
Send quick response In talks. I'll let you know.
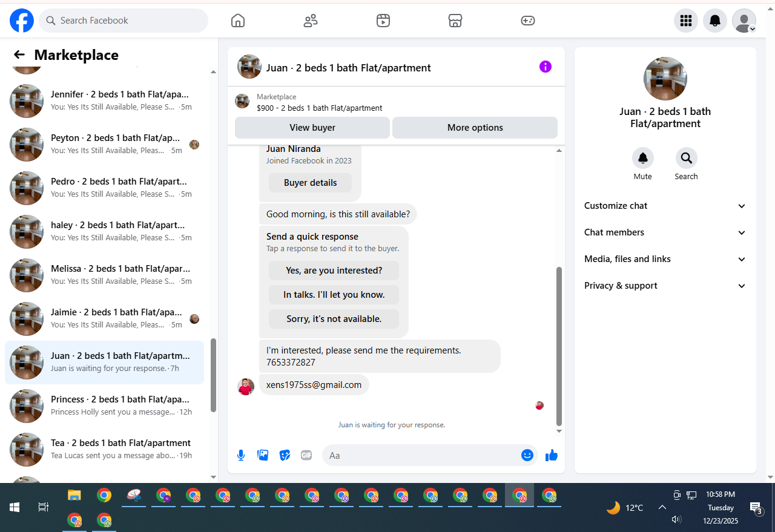point(334,295)
